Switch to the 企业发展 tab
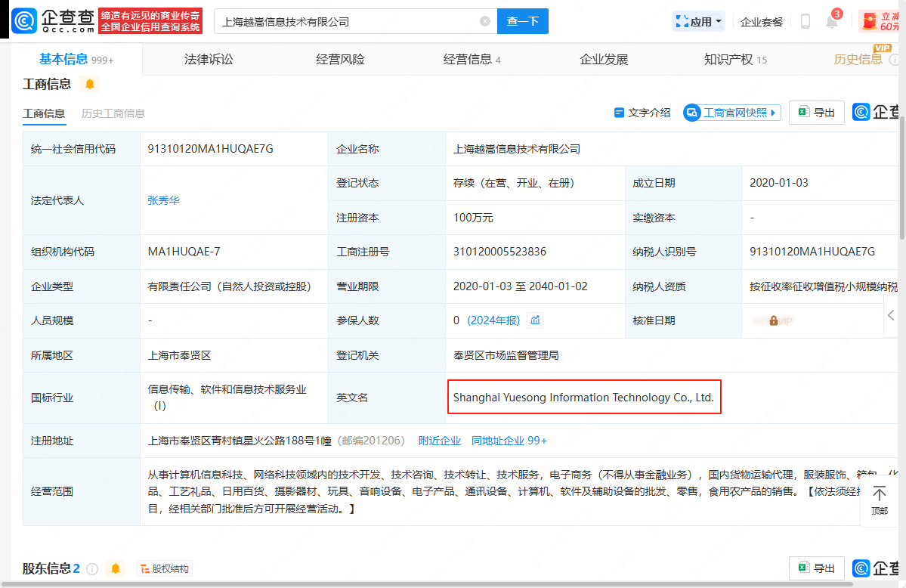This screenshot has height=588, width=906. [604, 59]
